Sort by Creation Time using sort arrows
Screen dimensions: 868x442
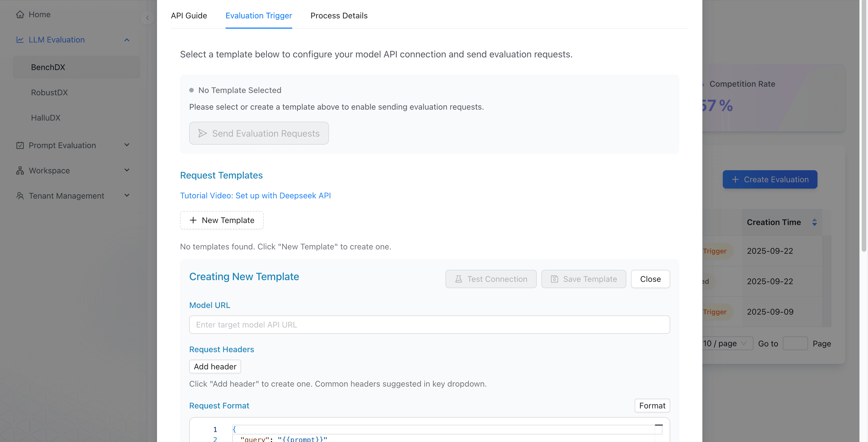(814, 222)
